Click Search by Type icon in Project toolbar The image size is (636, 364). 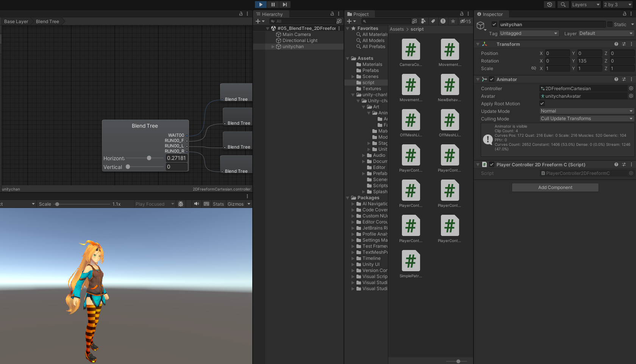tap(423, 21)
